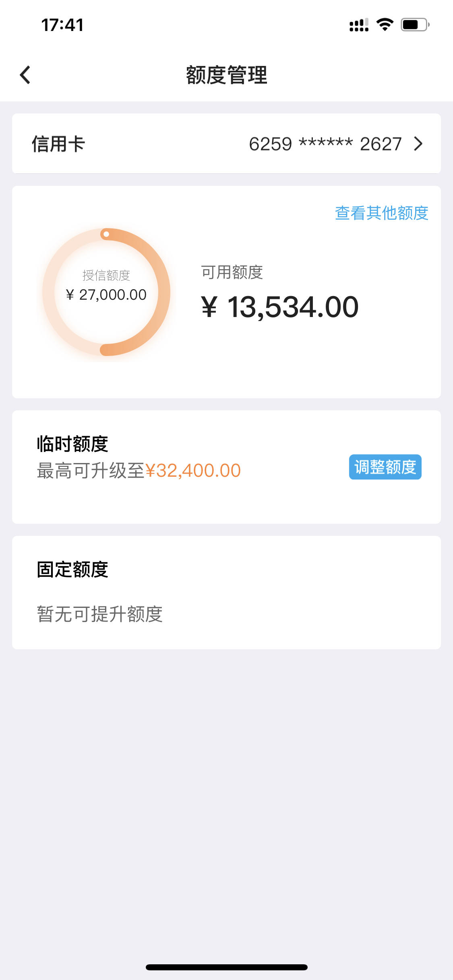The image size is (453, 980).
Task: Tap the 固定额度 heading
Action: click(72, 570)
